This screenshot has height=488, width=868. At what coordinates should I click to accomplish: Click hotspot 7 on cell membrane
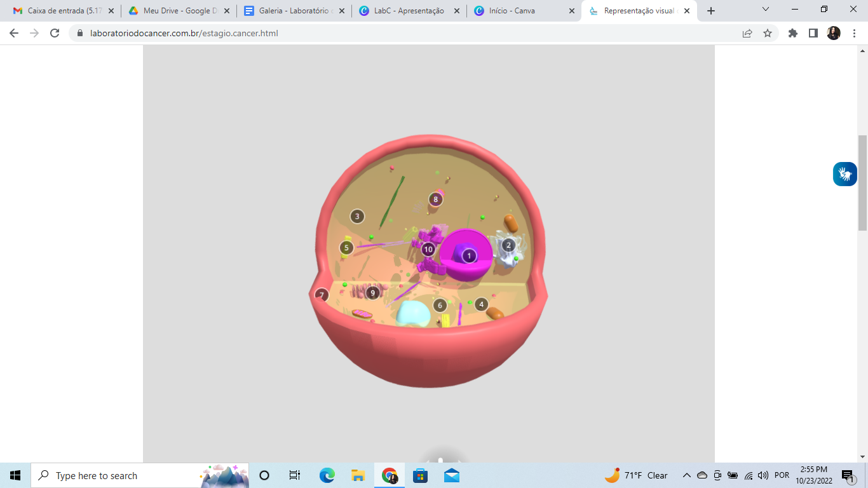point(322,295)
